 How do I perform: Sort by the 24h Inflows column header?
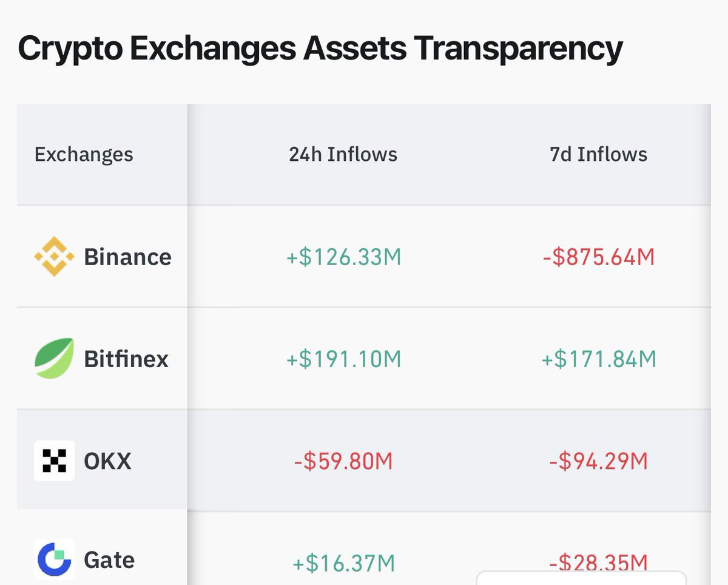pos(343,154)
